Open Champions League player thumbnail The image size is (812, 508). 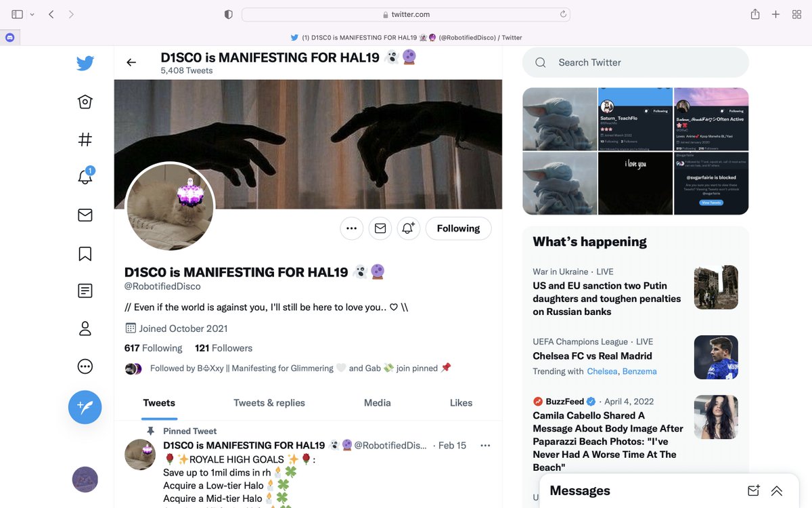click(716, 358)
